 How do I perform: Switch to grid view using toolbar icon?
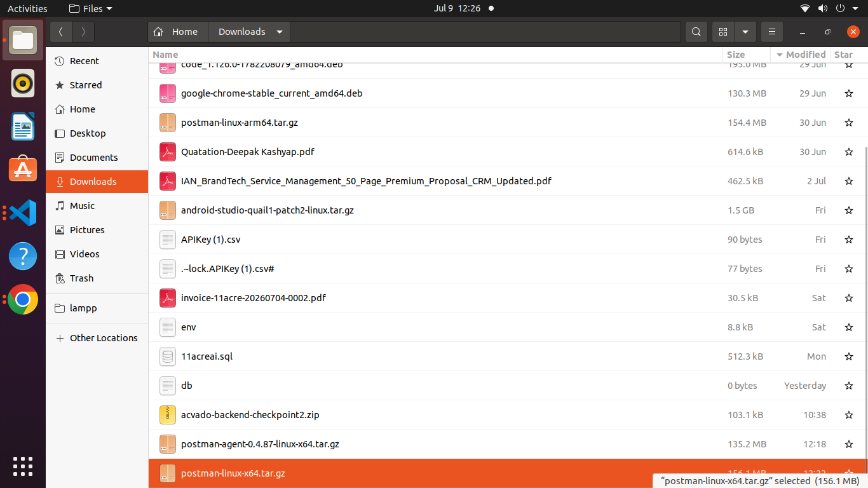[722, 32]
